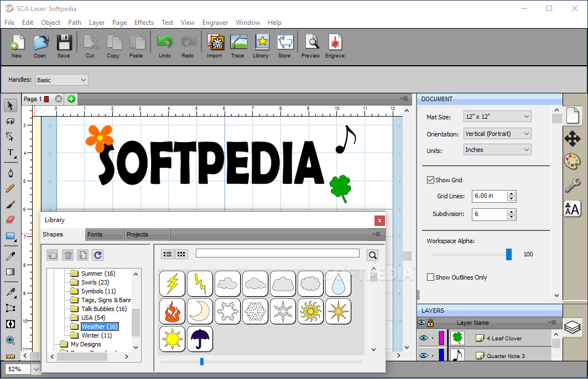Choose the purple umbrella shape thumbnail
The image size is (588, 379).
[x=200, y=339]
